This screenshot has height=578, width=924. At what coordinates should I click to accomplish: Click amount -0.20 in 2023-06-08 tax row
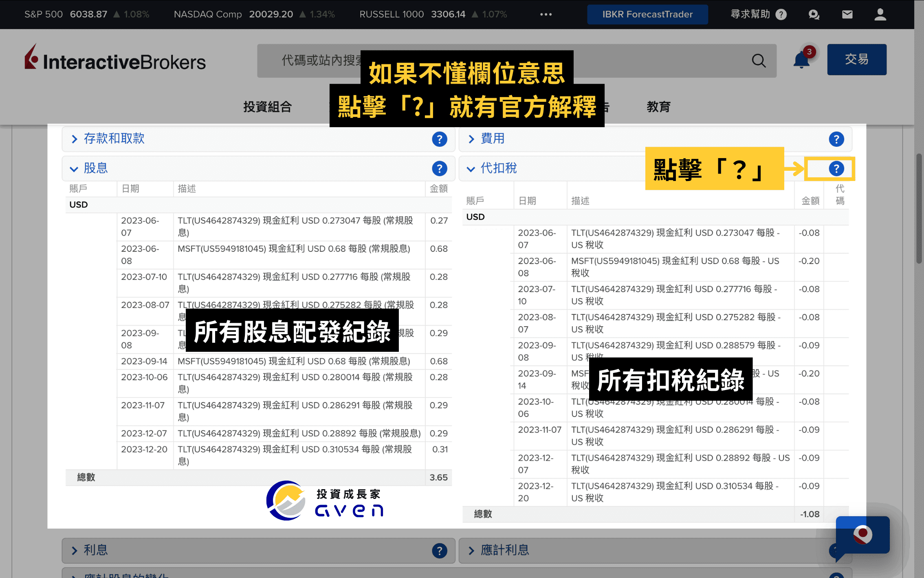click(809, 261)
